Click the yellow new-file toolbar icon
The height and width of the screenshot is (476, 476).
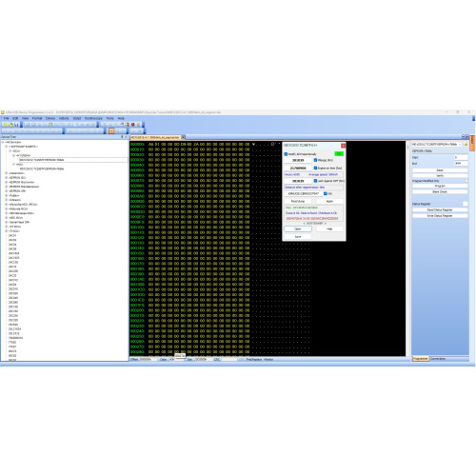coord(5,125)
